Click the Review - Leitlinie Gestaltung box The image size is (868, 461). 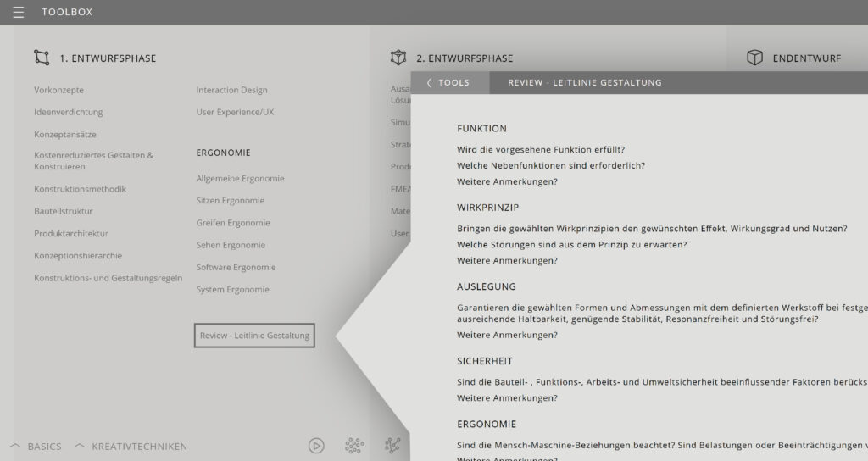(254, 336)
